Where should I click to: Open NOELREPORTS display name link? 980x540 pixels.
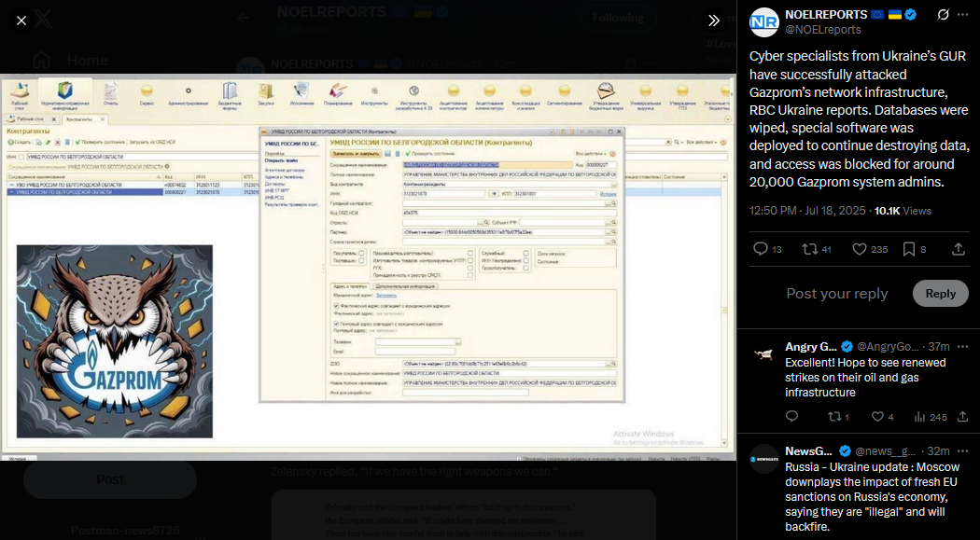826,14
